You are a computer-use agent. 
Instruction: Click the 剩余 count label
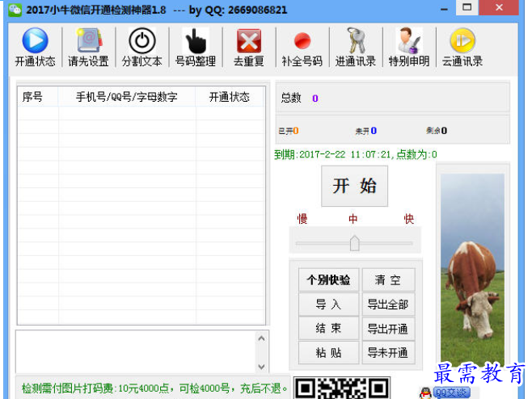[437, 131]
